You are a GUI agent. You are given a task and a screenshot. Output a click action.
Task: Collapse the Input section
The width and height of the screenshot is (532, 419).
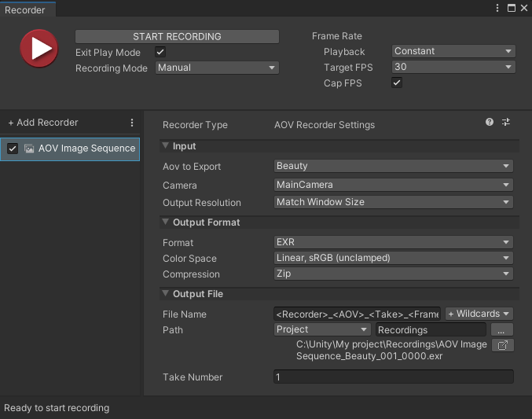166,146
